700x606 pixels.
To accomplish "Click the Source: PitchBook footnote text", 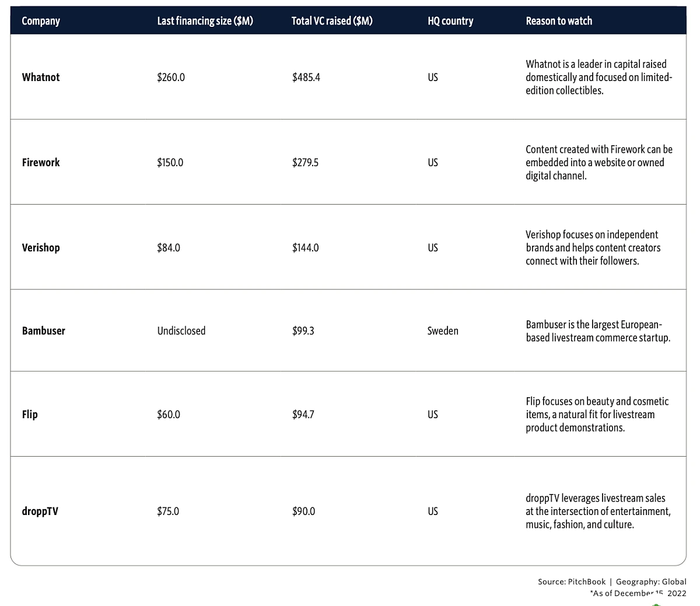I will click(572, 582).
